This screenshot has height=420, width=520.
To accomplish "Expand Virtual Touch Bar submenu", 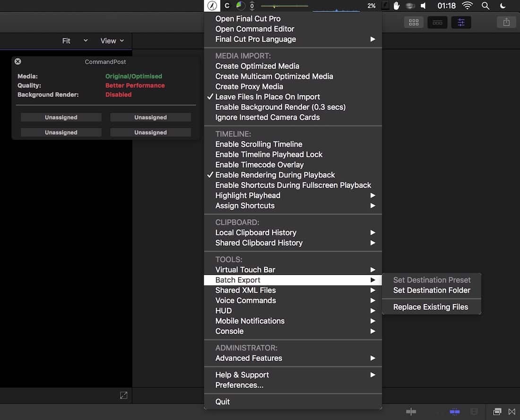I will pos(293,270).
